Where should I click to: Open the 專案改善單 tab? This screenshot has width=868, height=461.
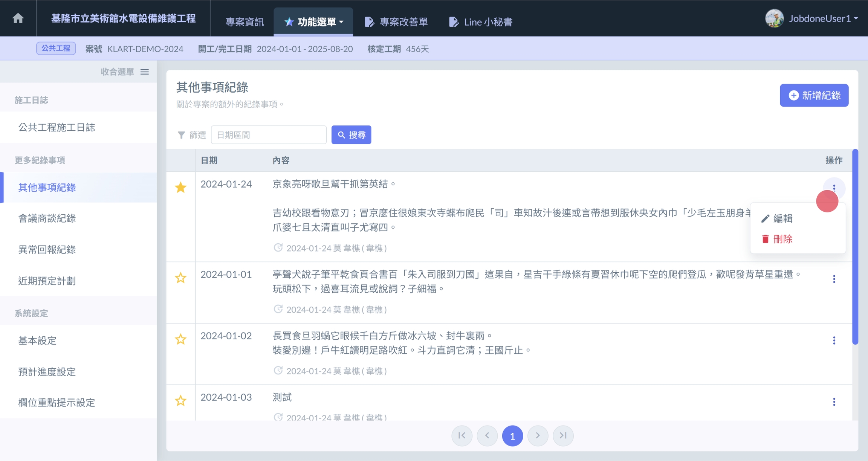396,22
